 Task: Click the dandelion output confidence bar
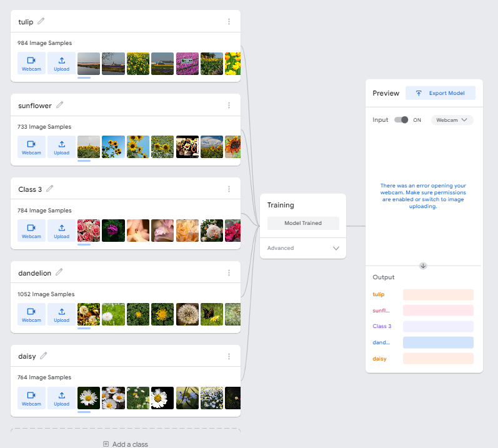click(438, 342)
